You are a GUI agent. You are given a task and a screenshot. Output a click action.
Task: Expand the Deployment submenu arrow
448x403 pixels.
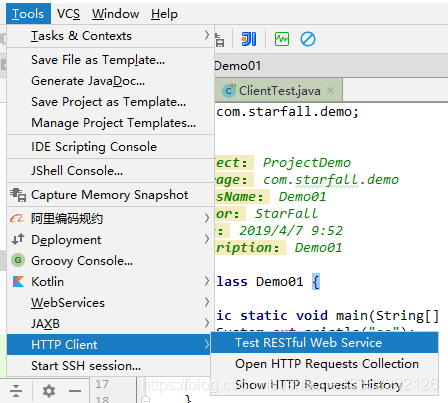tap(207, 239)
